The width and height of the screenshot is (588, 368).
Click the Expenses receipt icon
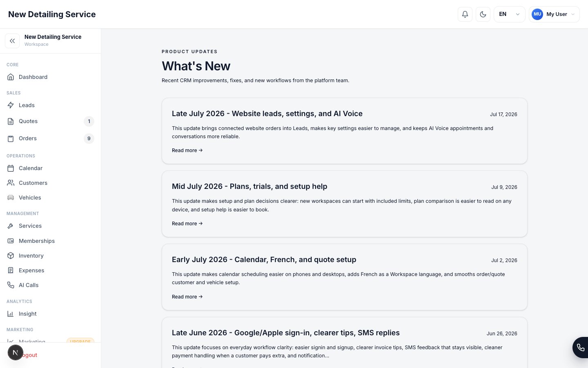pyautogui.click(x=11, y=270)
